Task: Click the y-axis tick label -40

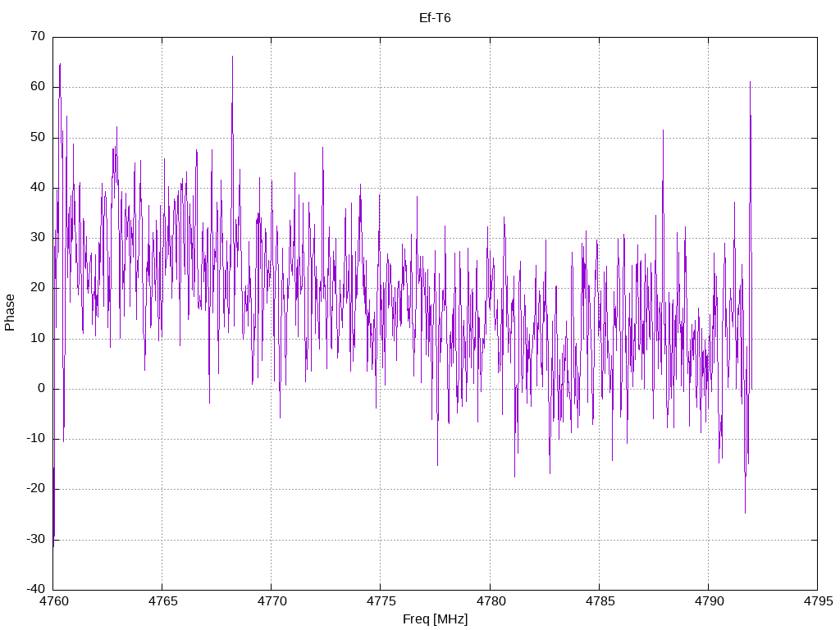Action: [x=36, y=589]
